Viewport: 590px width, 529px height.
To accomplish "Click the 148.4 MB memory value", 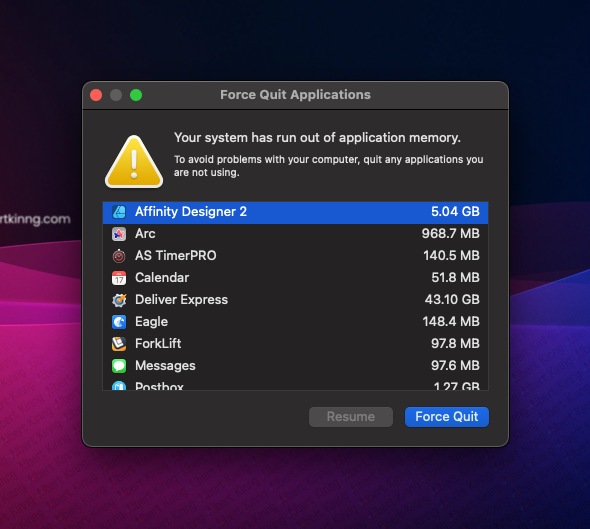I will tap(451, 322).
